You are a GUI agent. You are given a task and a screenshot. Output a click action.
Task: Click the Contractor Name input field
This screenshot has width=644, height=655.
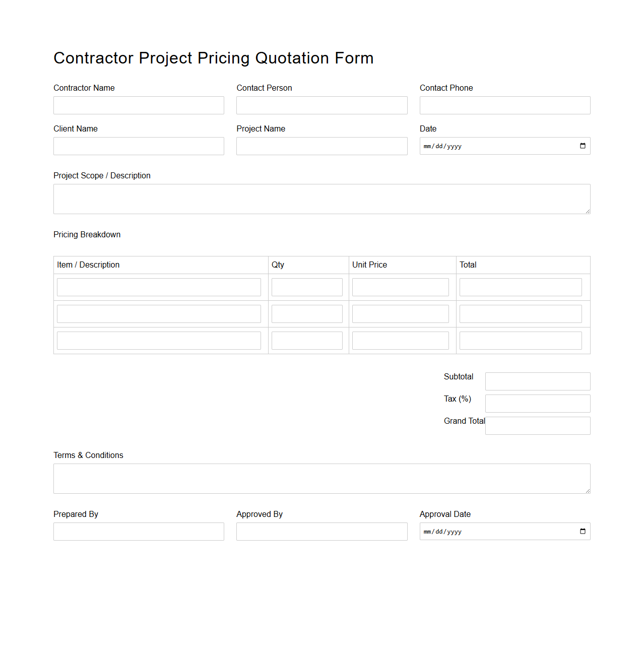(139, 105)
